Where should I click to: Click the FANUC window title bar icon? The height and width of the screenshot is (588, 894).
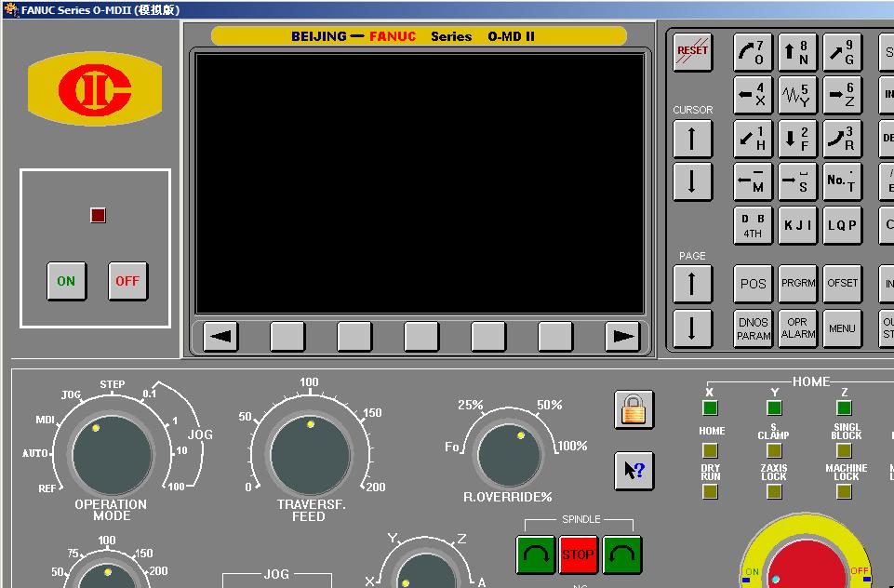tap(10, 8)
